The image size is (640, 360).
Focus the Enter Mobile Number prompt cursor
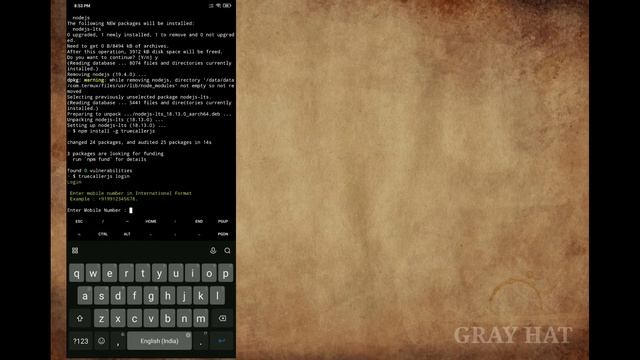[131, 210]
